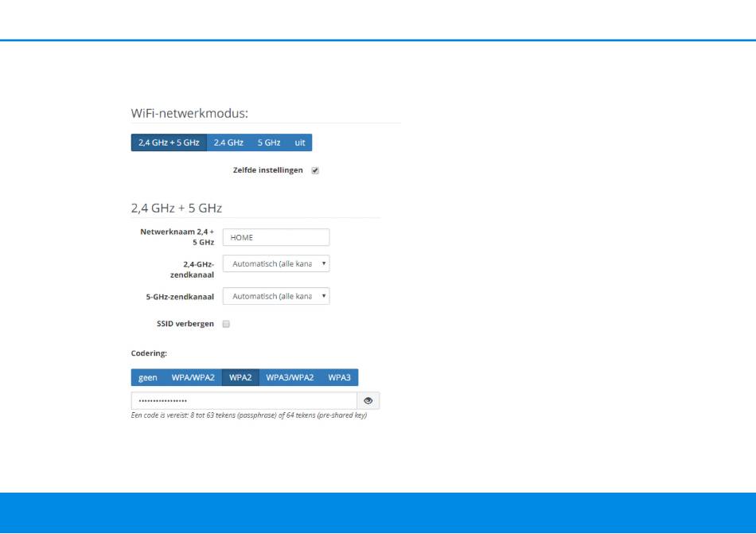Choose WPA/WPA2 encryption
Screen dimensions: 756x534
193,377
